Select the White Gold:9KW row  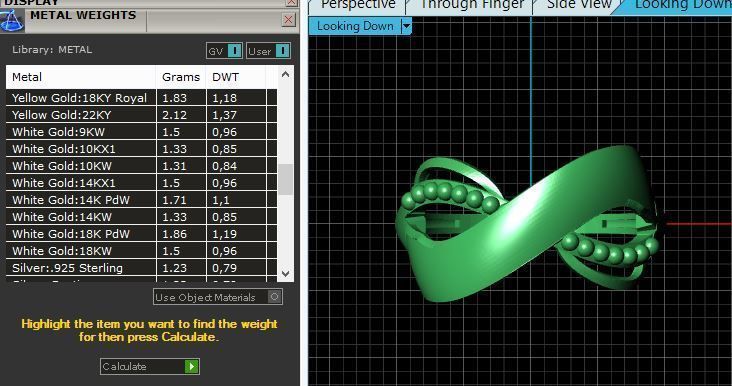(141, 132)
